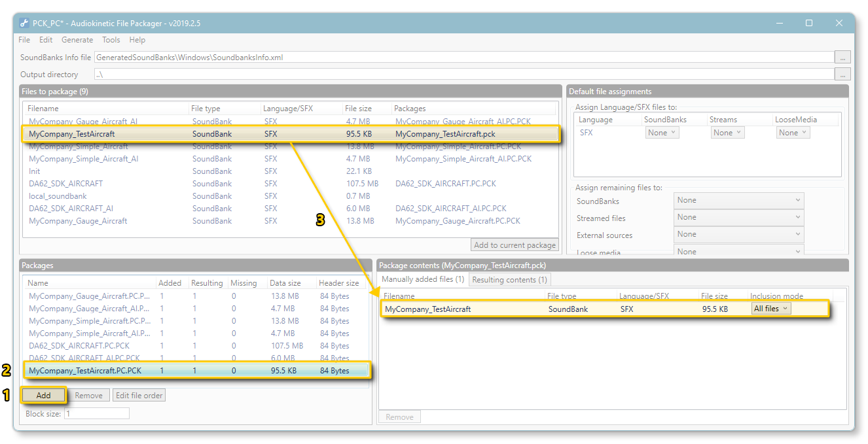
Task: Open SFX Streams assignment dropdown
Action: (727, 133)
